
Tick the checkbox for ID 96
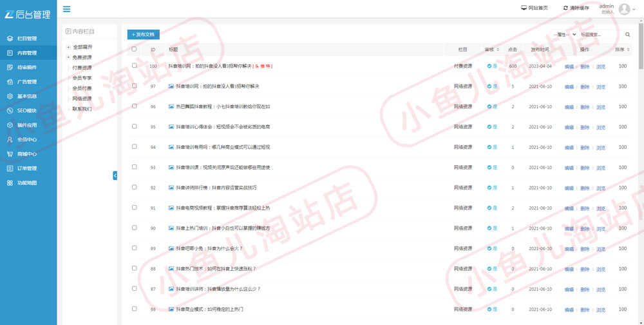135,106
